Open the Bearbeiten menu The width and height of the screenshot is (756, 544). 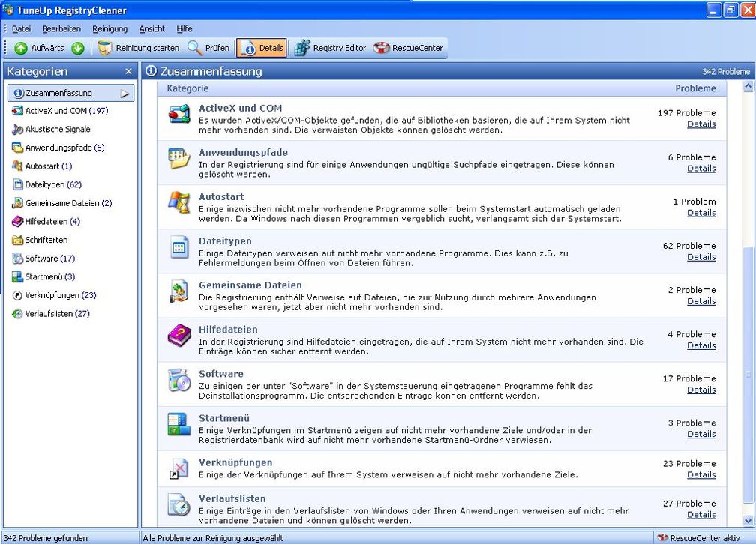point(61,29)
